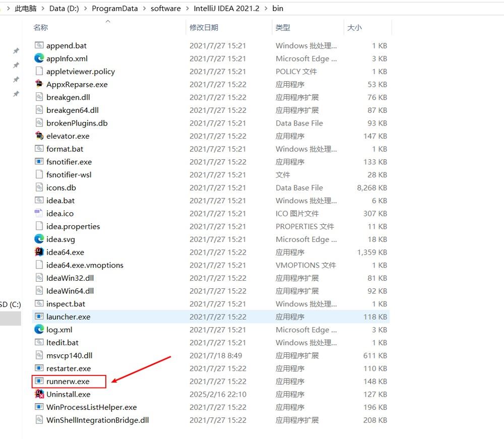Select the idea.properties file name

pyautogui.click(x=73, y=226)
